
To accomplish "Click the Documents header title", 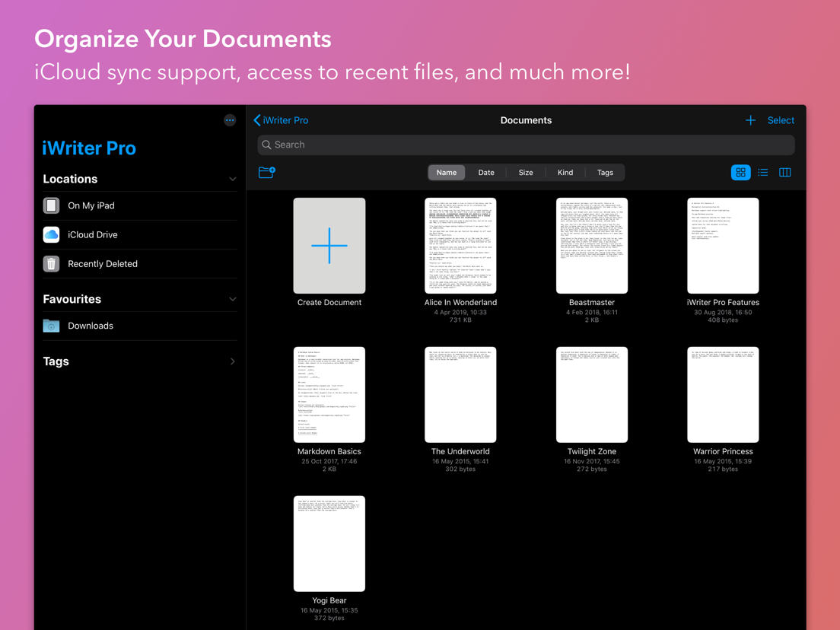I will [526, 120].
